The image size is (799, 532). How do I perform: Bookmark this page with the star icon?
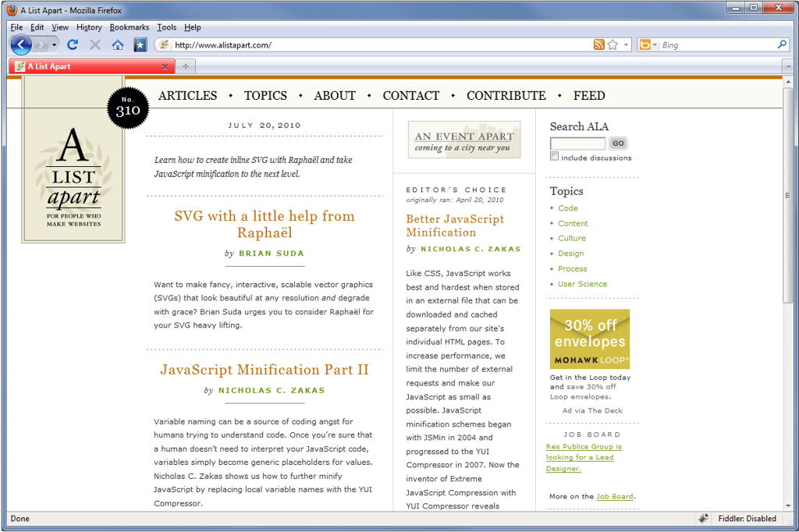tap(613, 44)
